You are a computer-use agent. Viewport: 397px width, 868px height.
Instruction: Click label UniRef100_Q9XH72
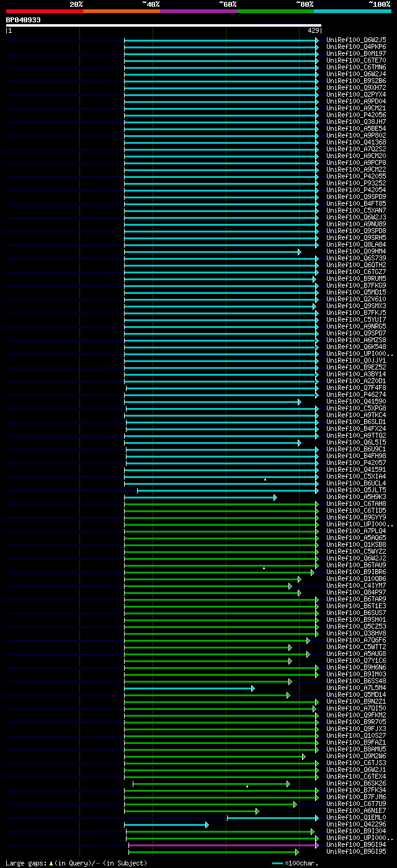point(356,87)
